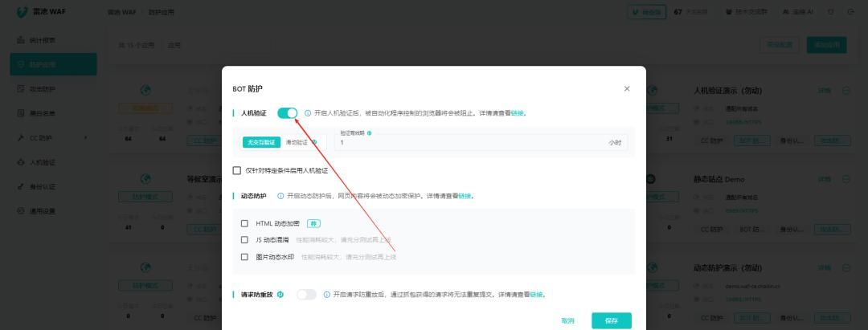Viewport: 868px width, 330px height.
Task: Expand the arrow beside sidebar CC 防护
Action: (x=86, y=137)
